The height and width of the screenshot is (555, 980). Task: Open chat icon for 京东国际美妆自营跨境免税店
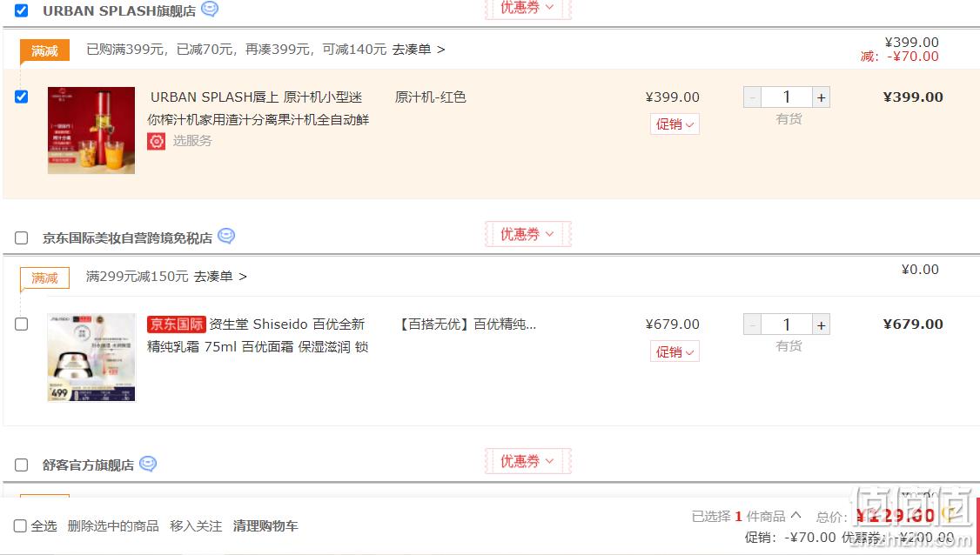(x=226, y=237)
